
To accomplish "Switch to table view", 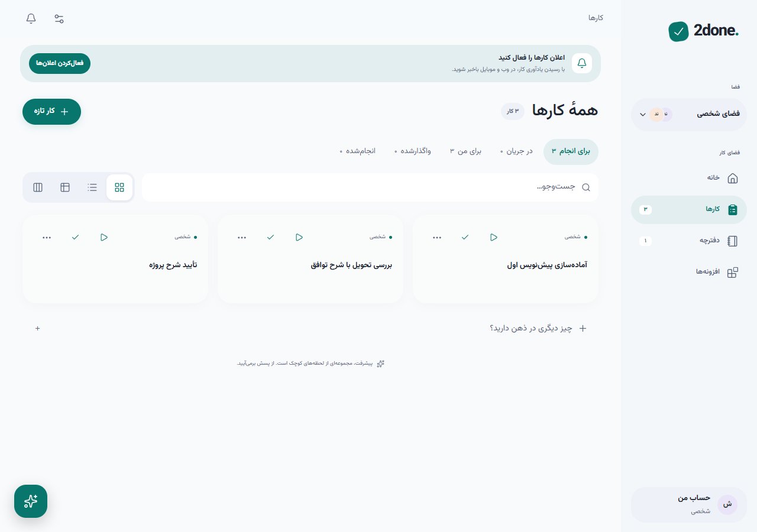I will 65,187.
